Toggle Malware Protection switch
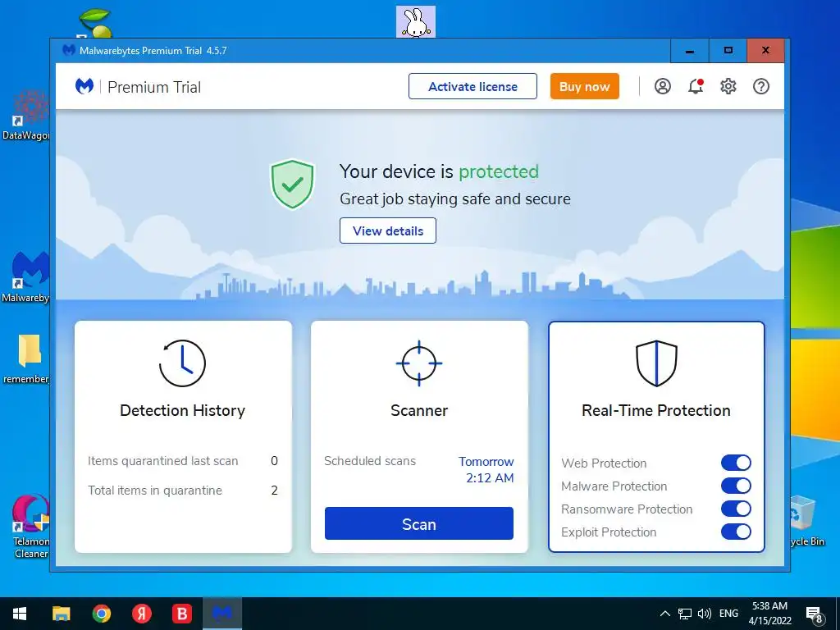 click(x=736, y=486)
